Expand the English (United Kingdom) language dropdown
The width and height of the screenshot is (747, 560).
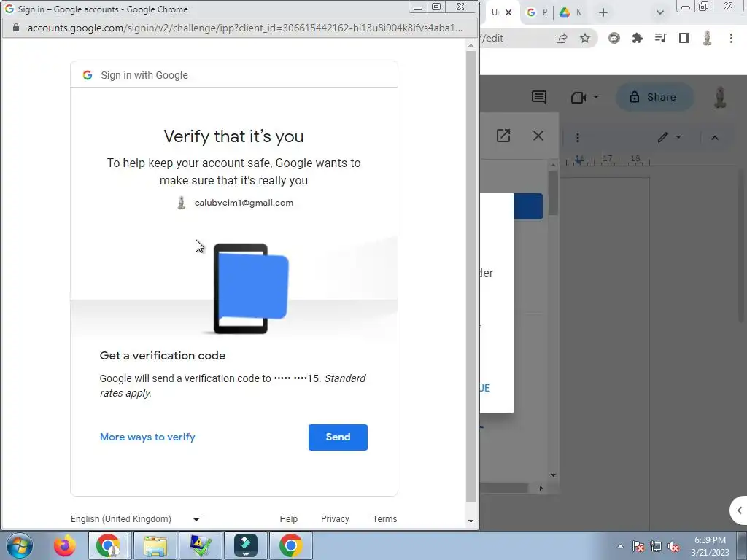pyautogui.click(x=135, y=518)
